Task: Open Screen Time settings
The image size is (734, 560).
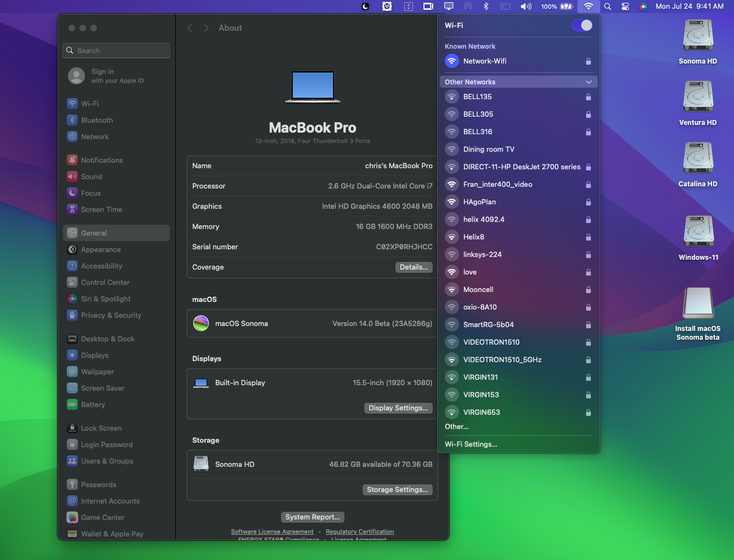Action: click(116, 209)
